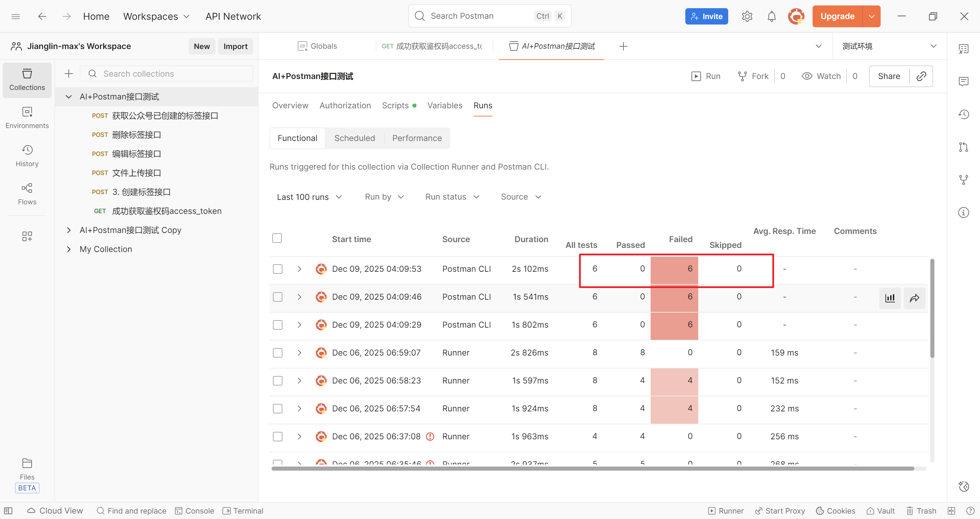The height and width of the screenshot is (519, 980).
Task: Switch to the Overview tab
Action: pos(290,106)
